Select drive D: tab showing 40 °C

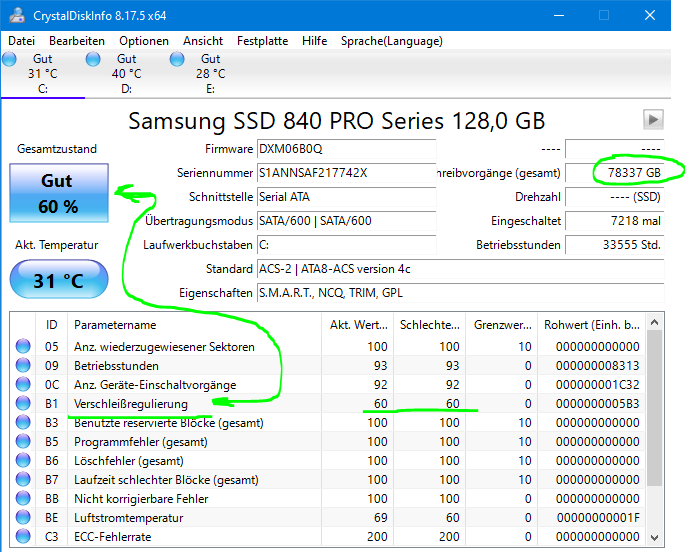126,73
